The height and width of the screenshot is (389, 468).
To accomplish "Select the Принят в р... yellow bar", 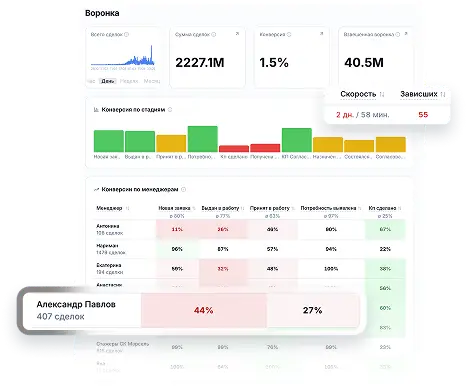I will pos(171,143).
